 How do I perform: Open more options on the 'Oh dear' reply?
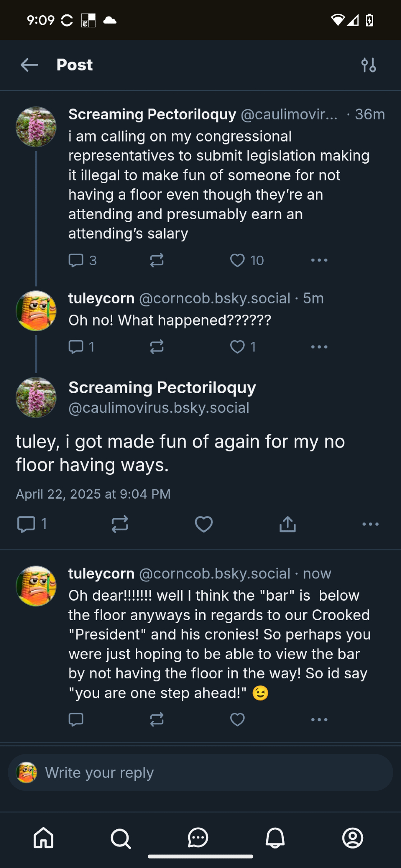(319, 720)
